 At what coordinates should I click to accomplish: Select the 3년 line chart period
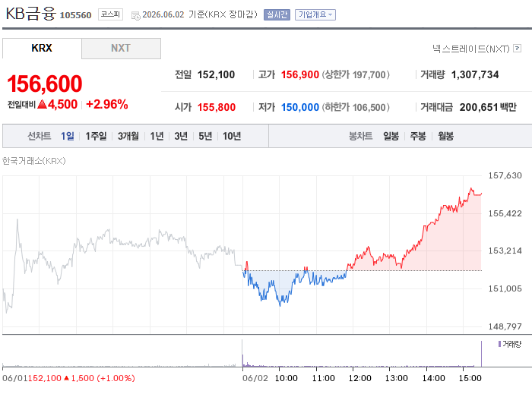[x=181, y=136]
